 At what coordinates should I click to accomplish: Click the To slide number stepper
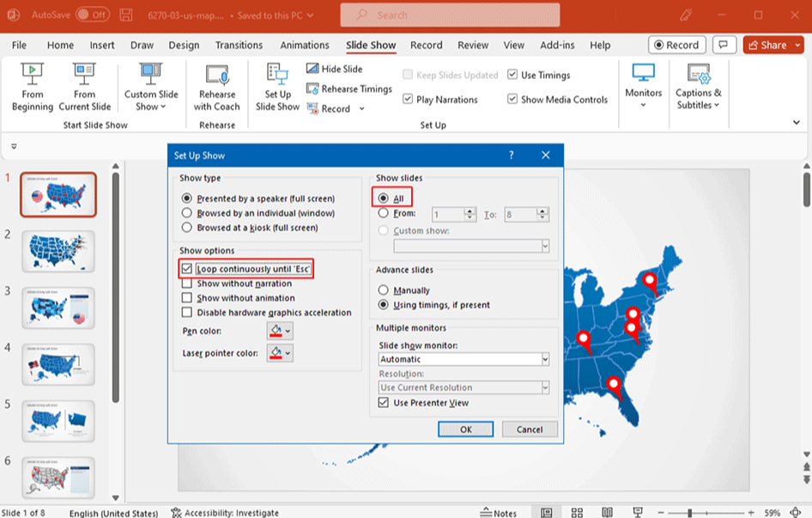tap(542, 214)
